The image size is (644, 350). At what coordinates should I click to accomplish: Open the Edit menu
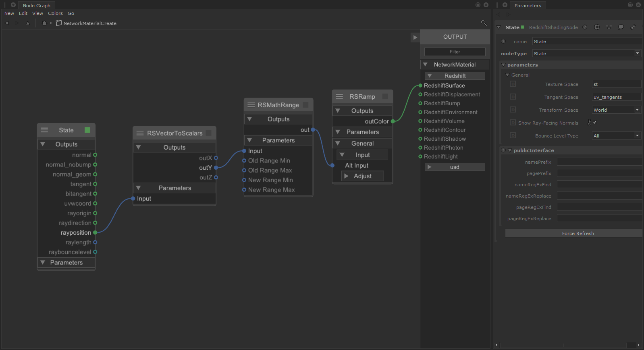click(23, 13)
